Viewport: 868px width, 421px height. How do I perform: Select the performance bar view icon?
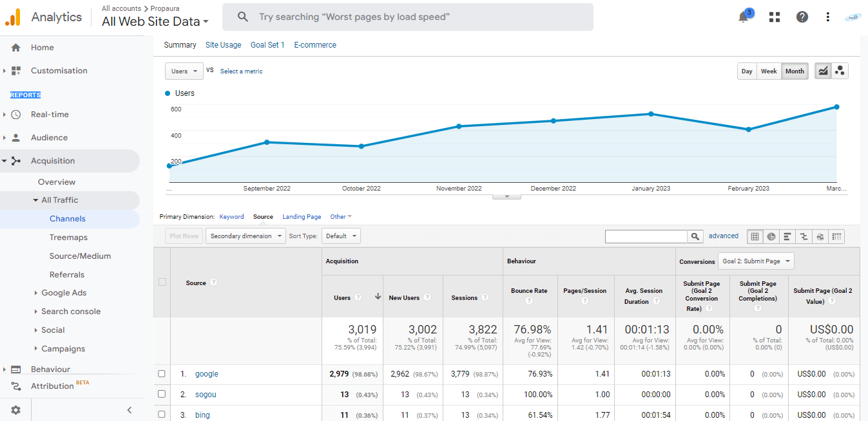pos(787,236)
